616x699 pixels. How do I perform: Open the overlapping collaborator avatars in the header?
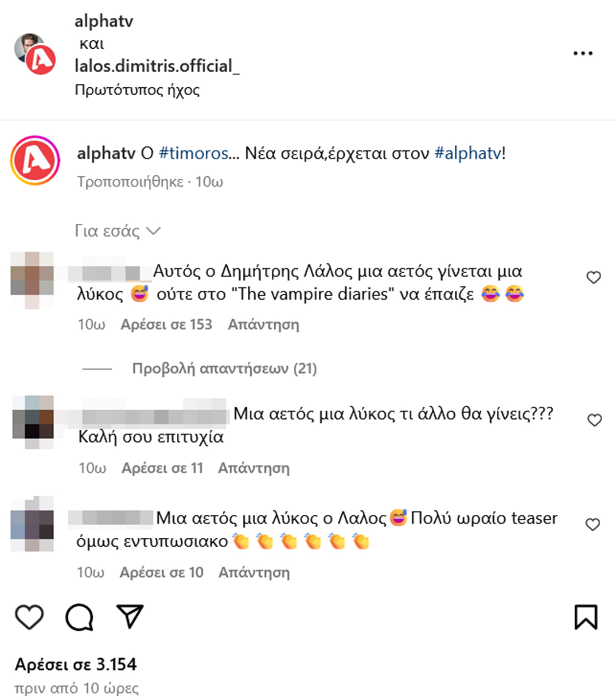pyautogui.click(x=35, y=54)
